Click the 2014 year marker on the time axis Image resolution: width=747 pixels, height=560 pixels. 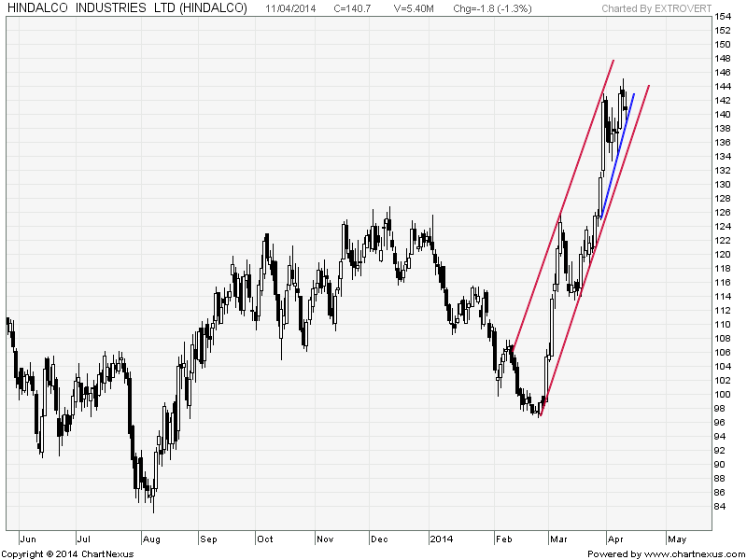point(441,539)
